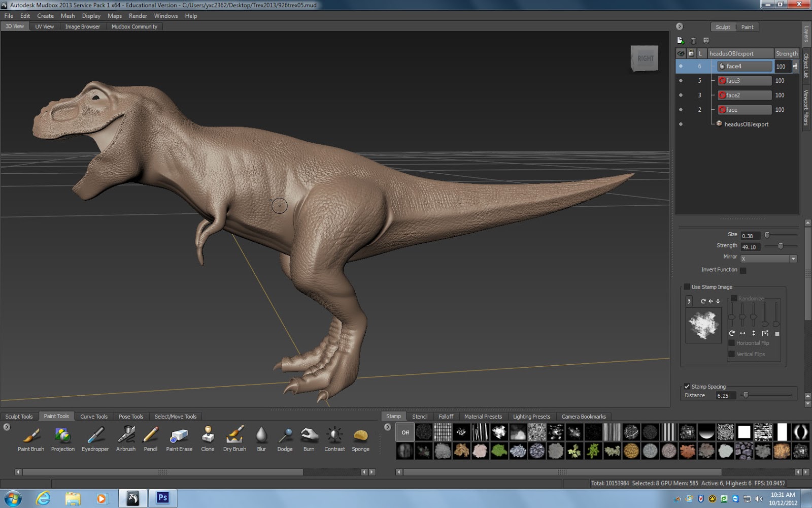Screen dimensions: 812x508
Task: Activate the Airbrush tool
Action: click(126, 436)
